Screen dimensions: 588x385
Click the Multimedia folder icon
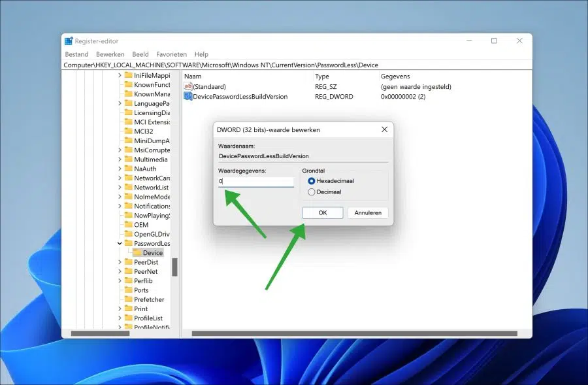point(129,159)
